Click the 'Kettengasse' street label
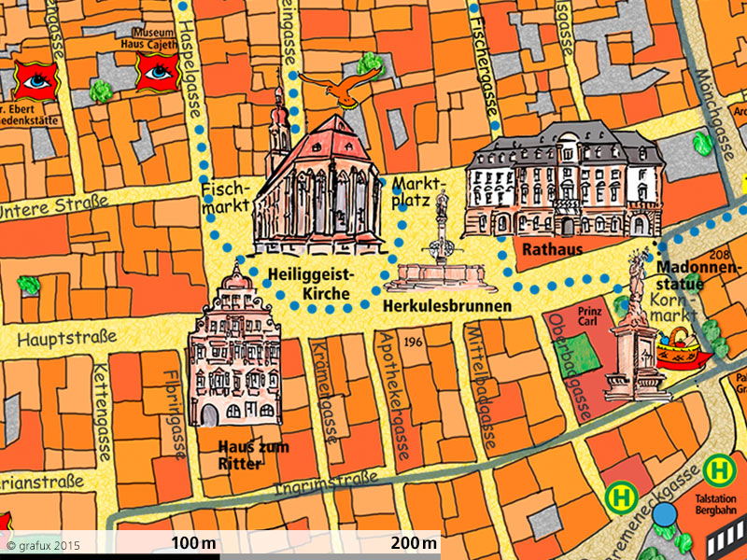The height and width of the screenshot is (560, 747). click(x=103, y=412)
